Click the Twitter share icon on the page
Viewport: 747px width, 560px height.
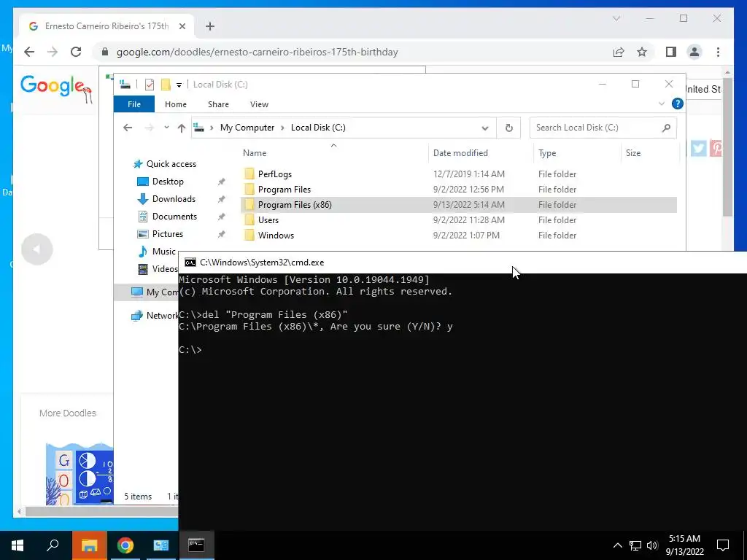[x=698, y=148]
